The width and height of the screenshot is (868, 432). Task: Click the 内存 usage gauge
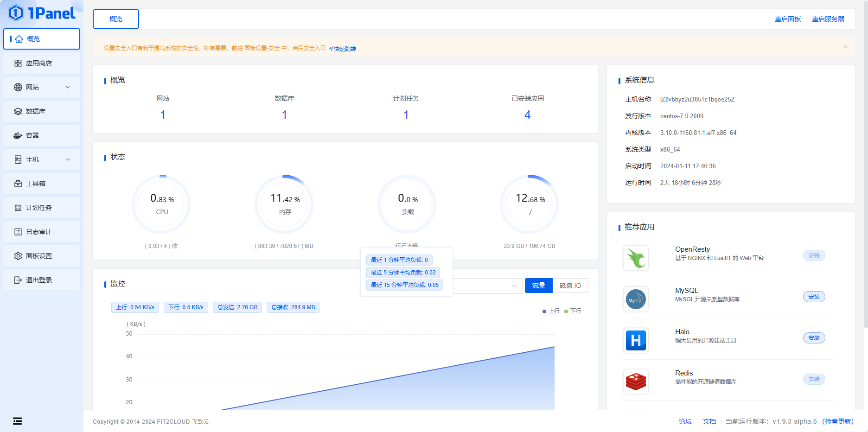[x=285, y=204]
